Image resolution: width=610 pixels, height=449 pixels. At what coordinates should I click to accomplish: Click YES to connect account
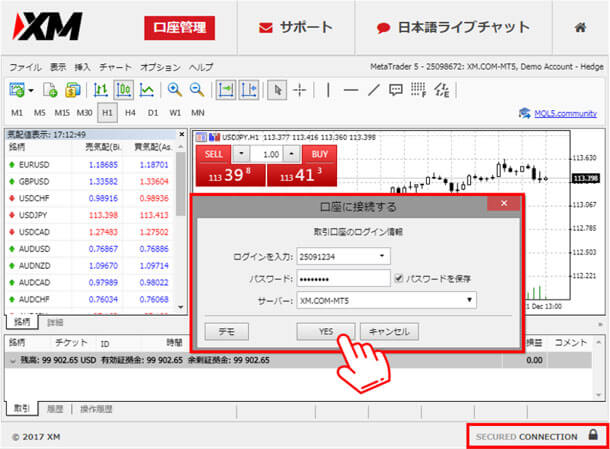click(x=326, y=331)
